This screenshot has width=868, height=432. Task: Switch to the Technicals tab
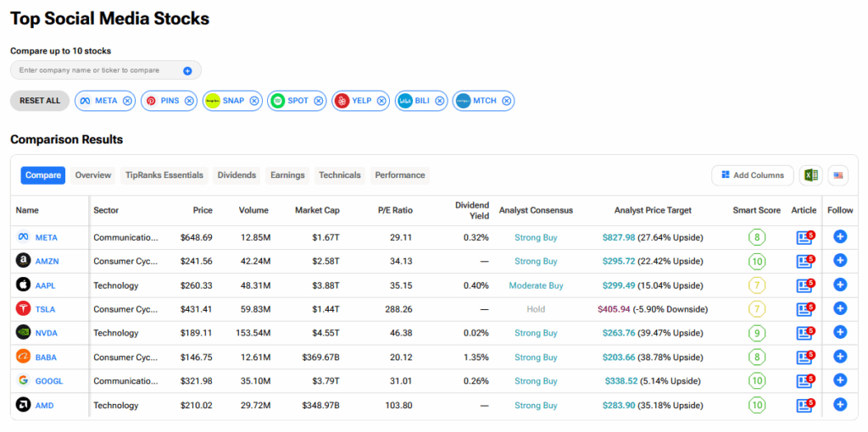[339, 175]
